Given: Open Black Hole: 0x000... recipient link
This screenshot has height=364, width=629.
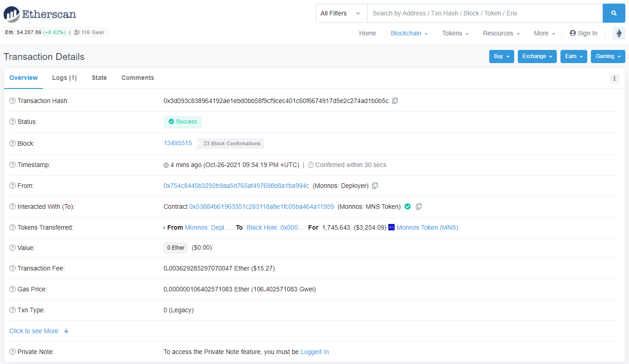Looking at the screenshot, I should [275, 227].
